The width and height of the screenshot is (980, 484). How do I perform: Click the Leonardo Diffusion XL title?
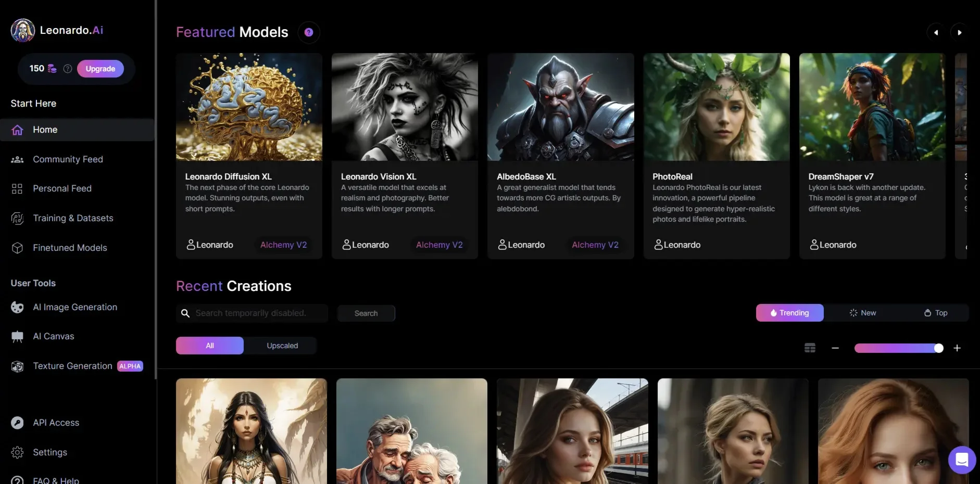tap(229, 177)
